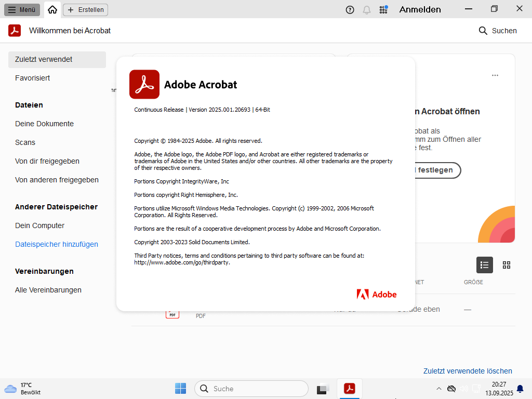Screen dimensions: 532x399
Task: Open Windows notification bell in tray
Action: tap(520, 389)
